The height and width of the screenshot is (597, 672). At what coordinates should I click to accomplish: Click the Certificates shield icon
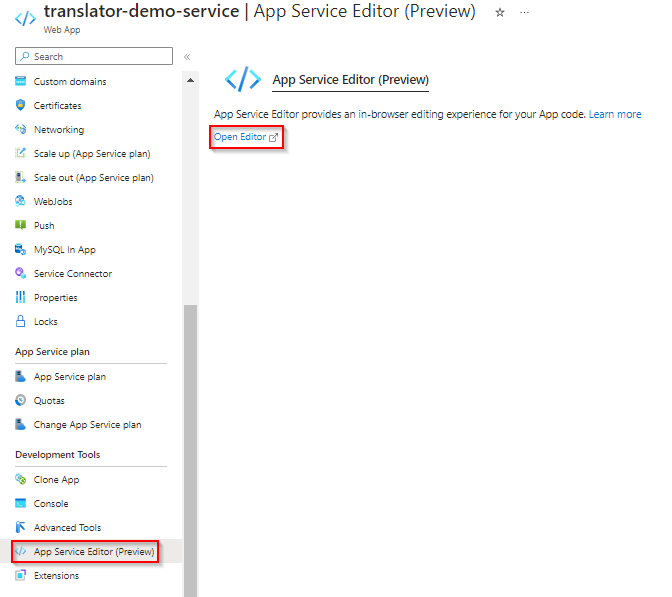[x=21, y=105]
